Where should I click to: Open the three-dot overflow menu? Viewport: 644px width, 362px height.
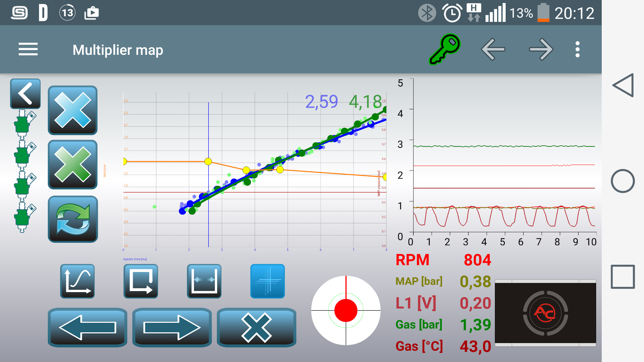(577, 50)
